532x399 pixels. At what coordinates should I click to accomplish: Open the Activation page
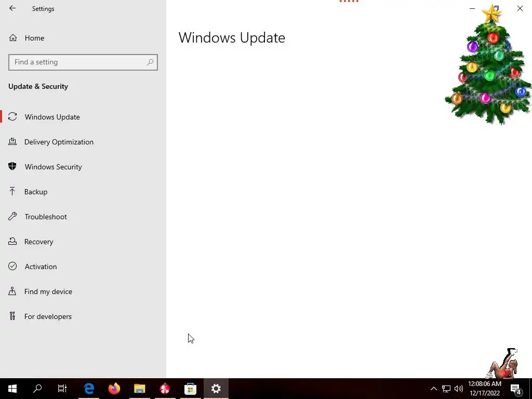83,267
